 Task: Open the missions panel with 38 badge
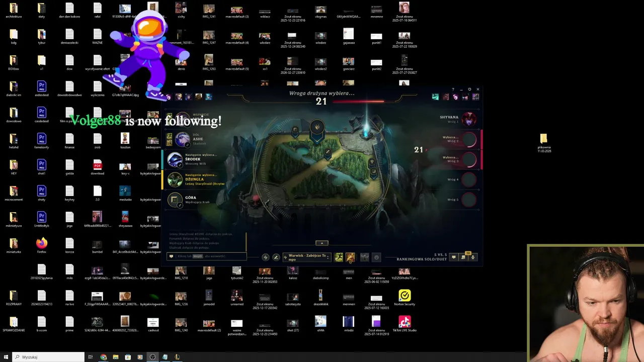pyautogui.click(x=463, y=257)
